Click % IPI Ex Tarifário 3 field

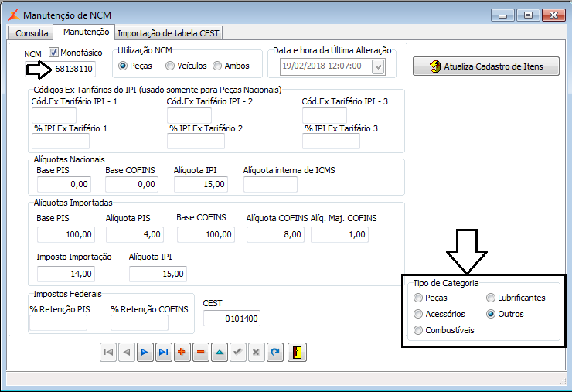332,141
